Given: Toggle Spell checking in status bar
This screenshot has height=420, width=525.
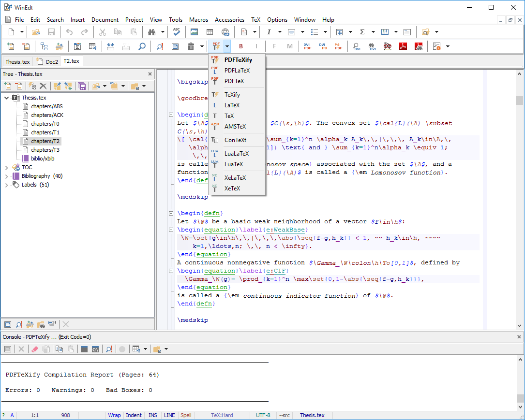Looking at the screenshot, I should (x=186, y=415).
